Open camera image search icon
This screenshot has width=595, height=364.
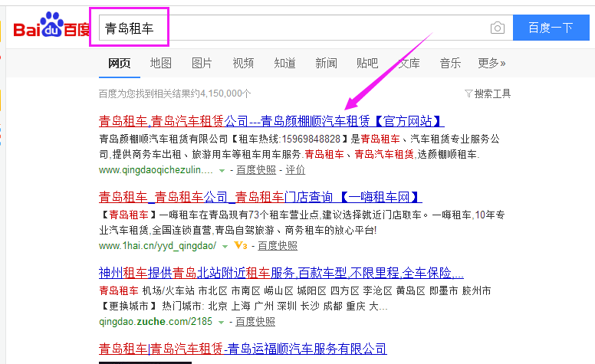coord(498,28)
